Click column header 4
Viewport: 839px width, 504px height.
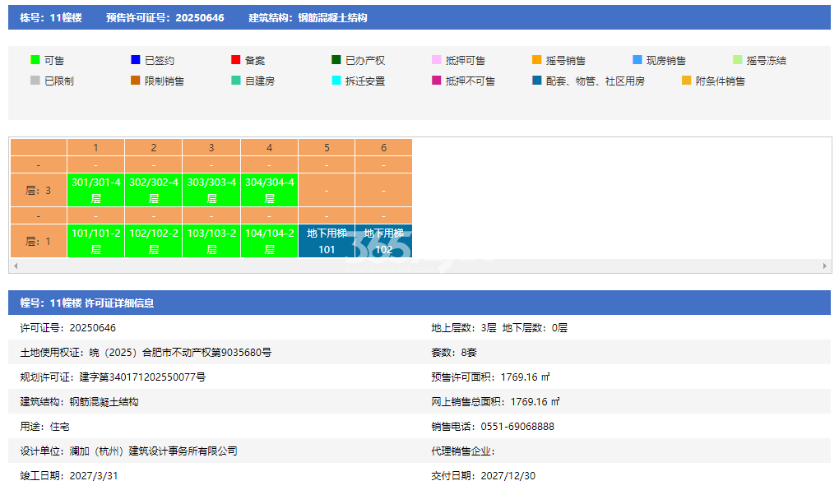pos(269,148)
